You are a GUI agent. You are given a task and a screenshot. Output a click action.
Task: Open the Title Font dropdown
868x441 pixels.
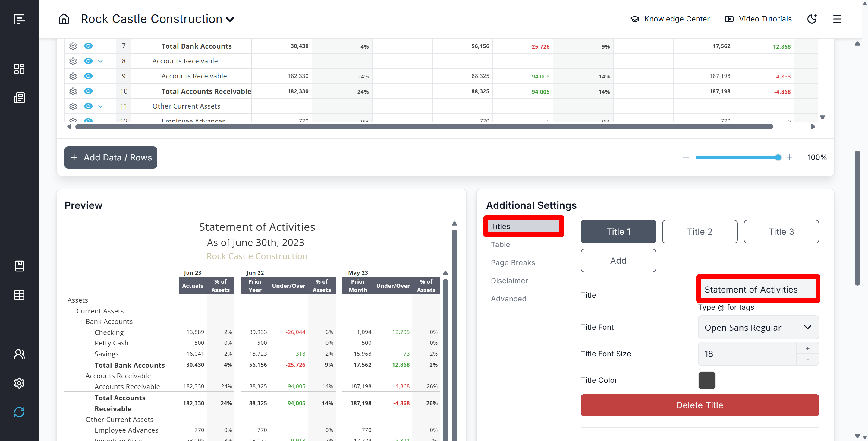pyautogui.click(x=758, y=327)
